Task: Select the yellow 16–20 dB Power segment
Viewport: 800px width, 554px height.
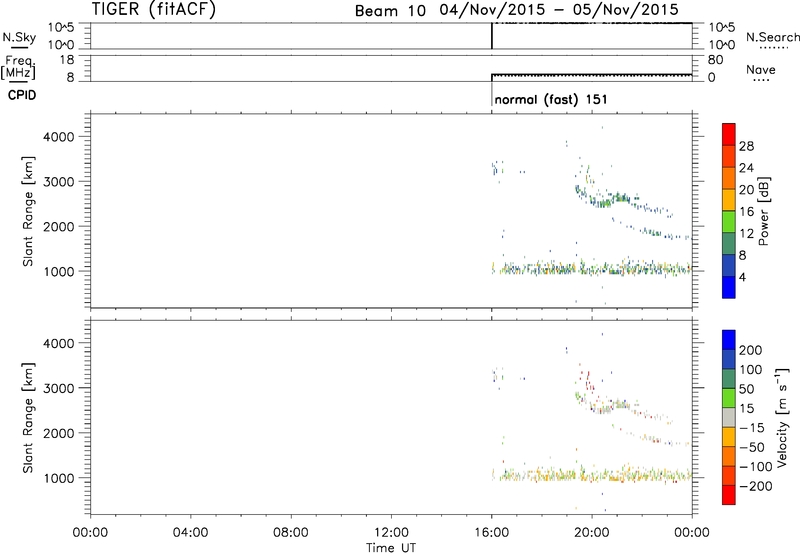Action: click(x=729, y=200)
